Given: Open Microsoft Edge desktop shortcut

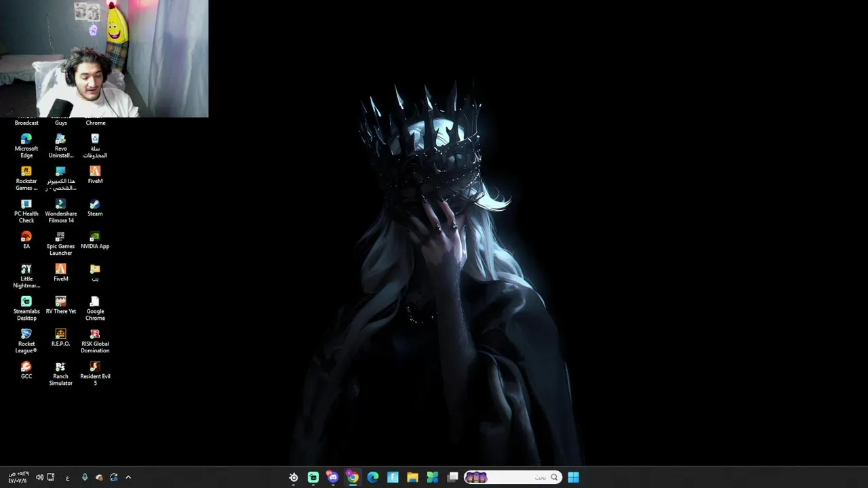Looking at the screenshot, I should pos(26,146).
